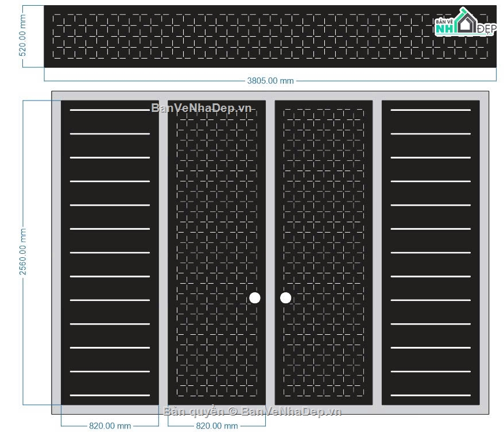Click the left door's round white handle

(255, 298)
